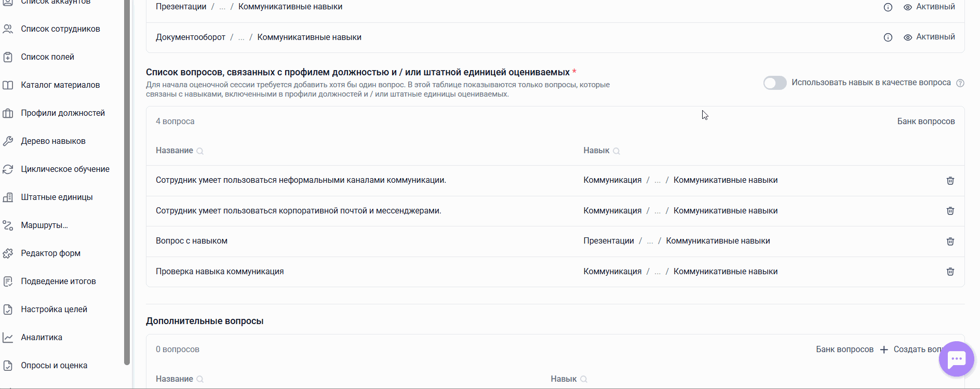Enable 'Использовать навык в качестве вопроса' switch
Viewport: 980px width, 389px height.
click(x=774, y=83)
